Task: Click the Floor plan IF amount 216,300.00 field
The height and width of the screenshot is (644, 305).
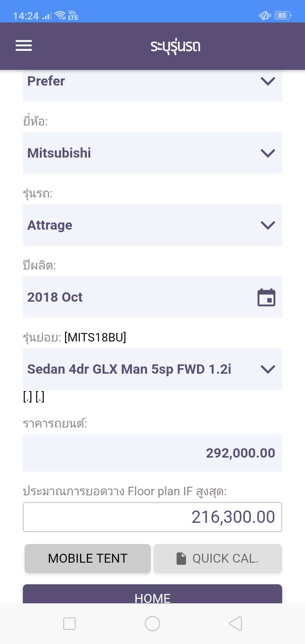Action: click(x=152, y=517)
